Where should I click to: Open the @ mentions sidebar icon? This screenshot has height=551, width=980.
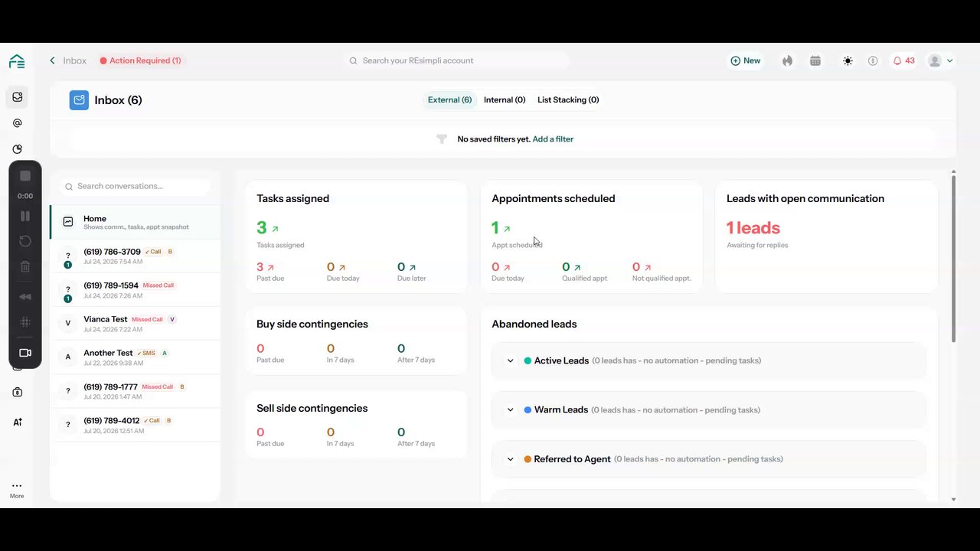(x=18, y=123)
